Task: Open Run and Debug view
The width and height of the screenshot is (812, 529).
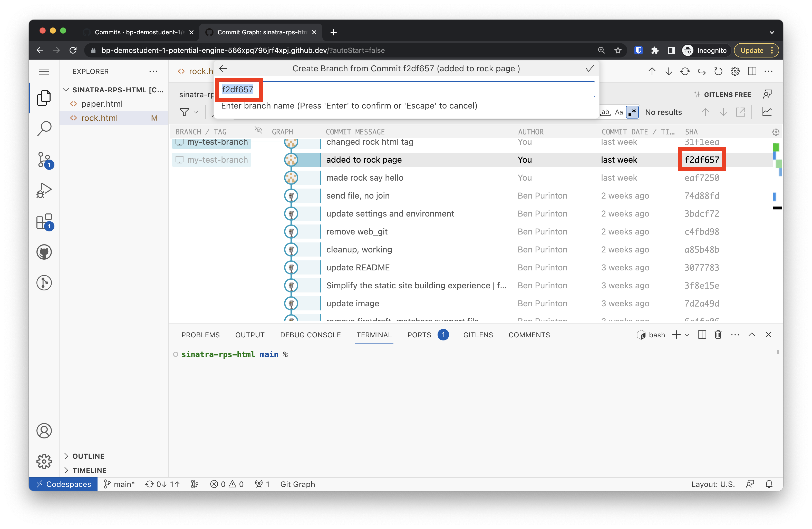Action: click(44, 190)
